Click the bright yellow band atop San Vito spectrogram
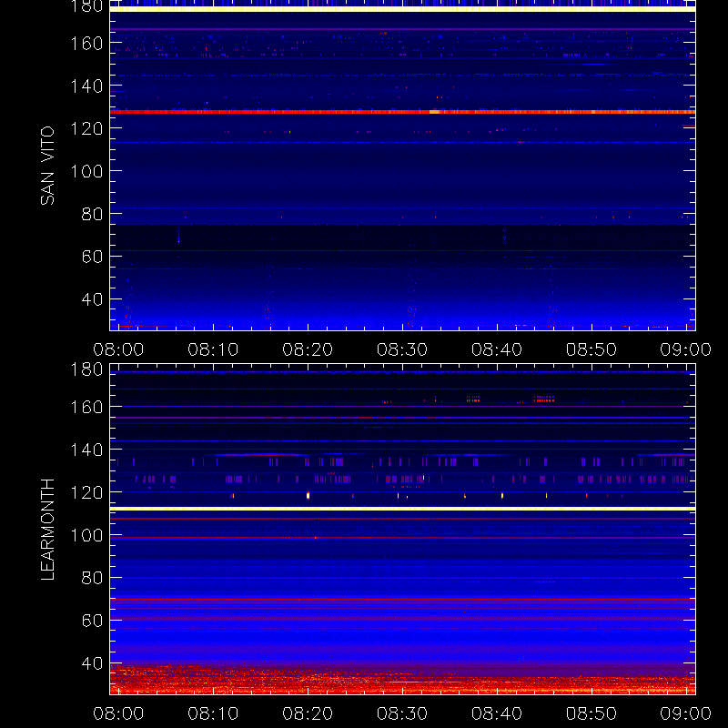This screenshot has height=728, width=728. (x=402, y=9)
